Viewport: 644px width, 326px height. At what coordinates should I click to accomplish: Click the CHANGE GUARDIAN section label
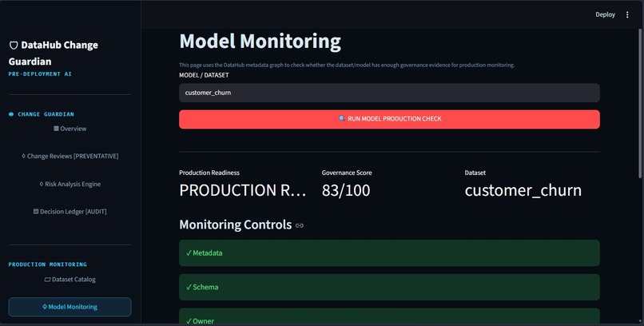point(46,114)
